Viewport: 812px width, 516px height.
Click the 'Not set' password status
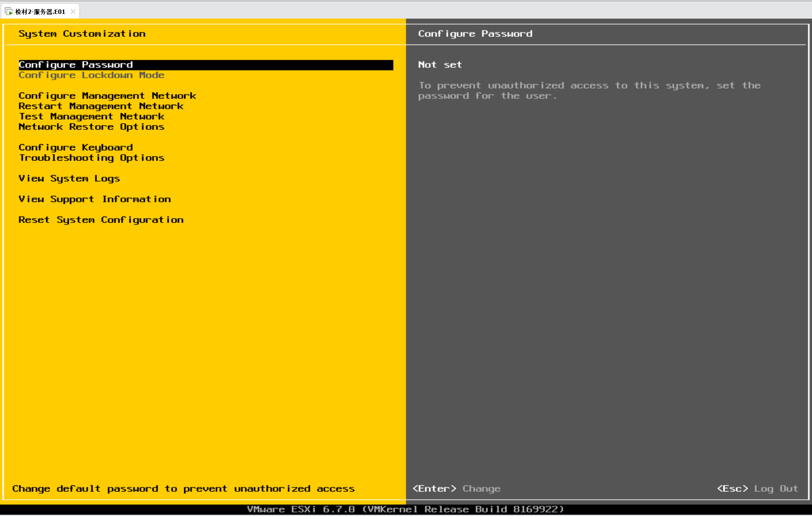click(440, 65)
